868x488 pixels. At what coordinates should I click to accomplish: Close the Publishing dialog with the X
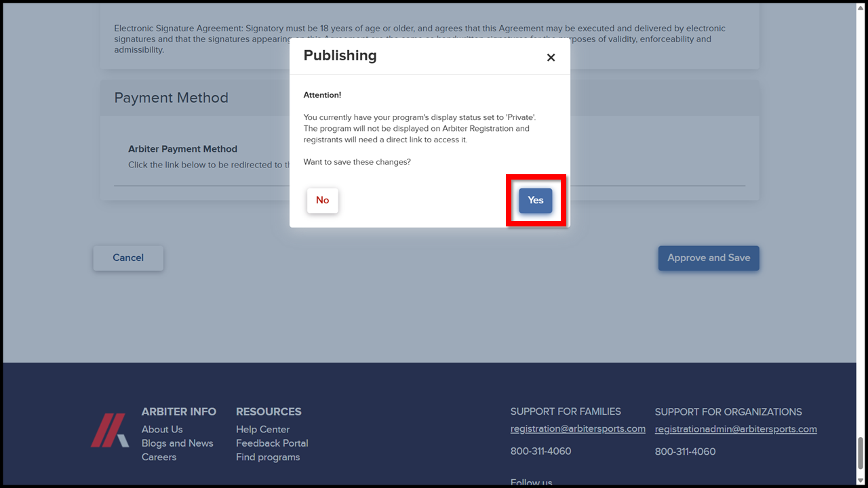(x=551, y=58)
